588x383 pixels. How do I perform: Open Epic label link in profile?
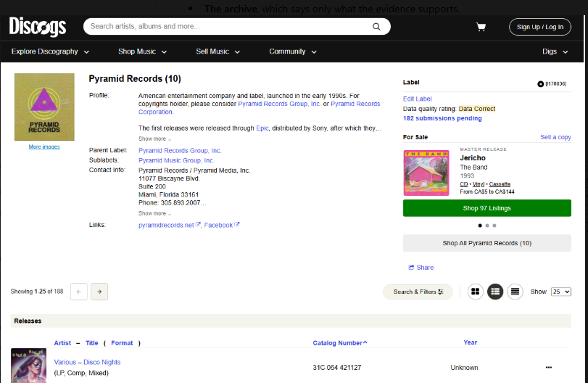262,128
